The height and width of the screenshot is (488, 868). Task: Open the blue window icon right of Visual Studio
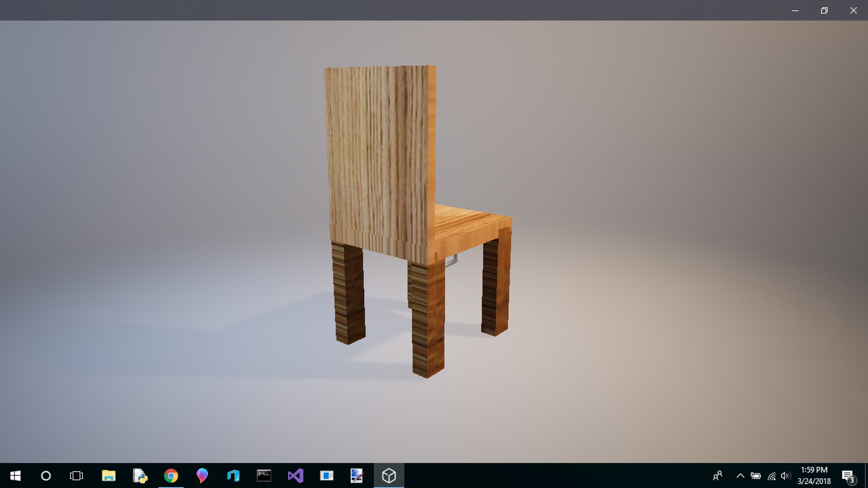point(326,476)
